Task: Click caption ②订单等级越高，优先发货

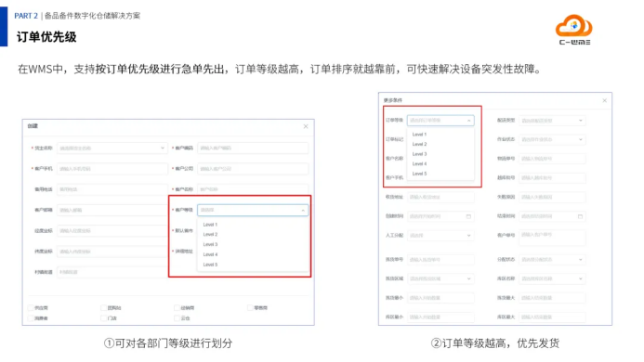Action: [x=495, y=343]
